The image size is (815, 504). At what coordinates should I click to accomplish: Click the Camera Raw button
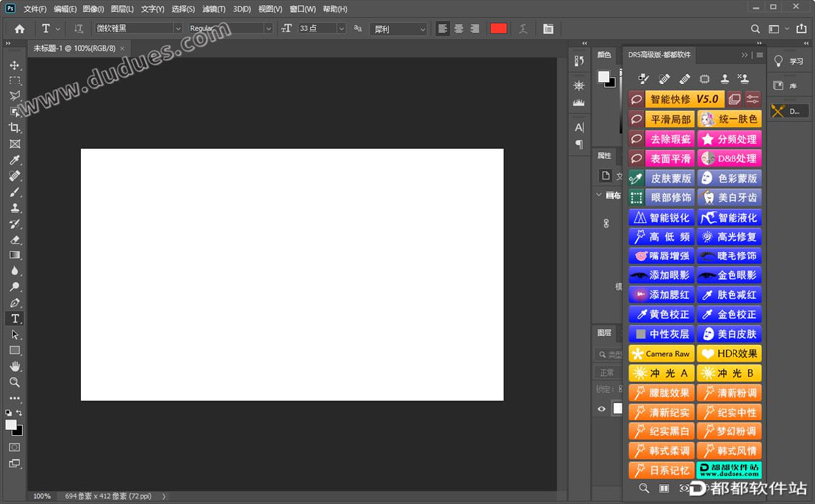point(661,354)
